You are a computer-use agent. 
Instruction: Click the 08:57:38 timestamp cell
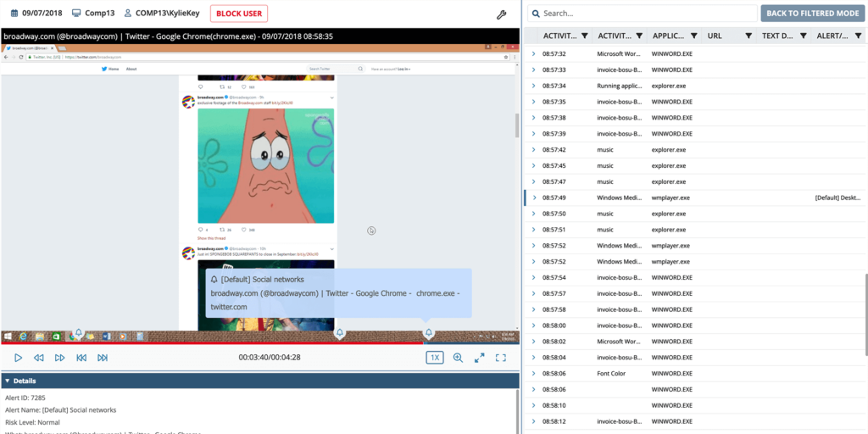pos(554,118)
